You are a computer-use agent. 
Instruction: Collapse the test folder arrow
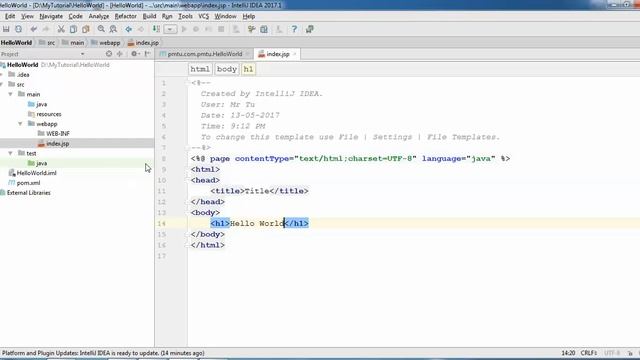point(11,153)
